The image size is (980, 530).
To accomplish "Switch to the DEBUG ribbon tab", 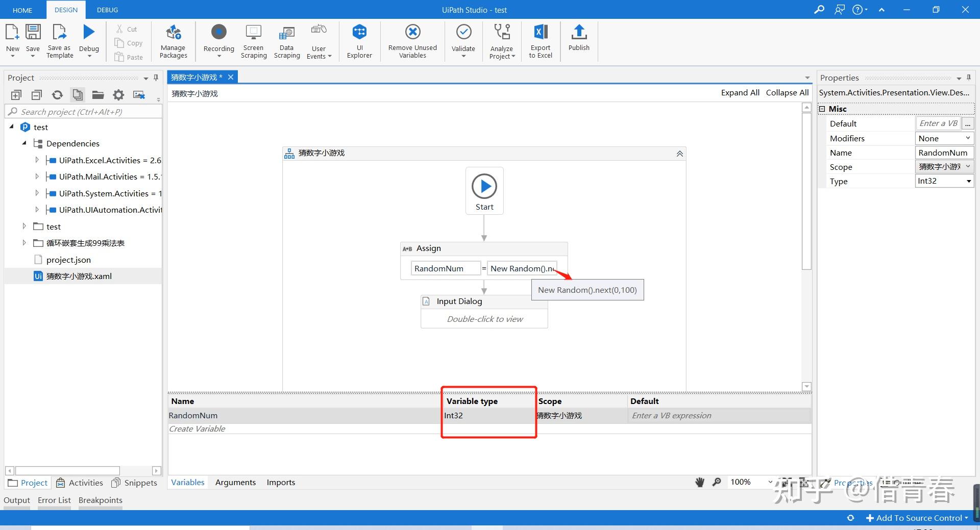I will (x=107, y=9).
